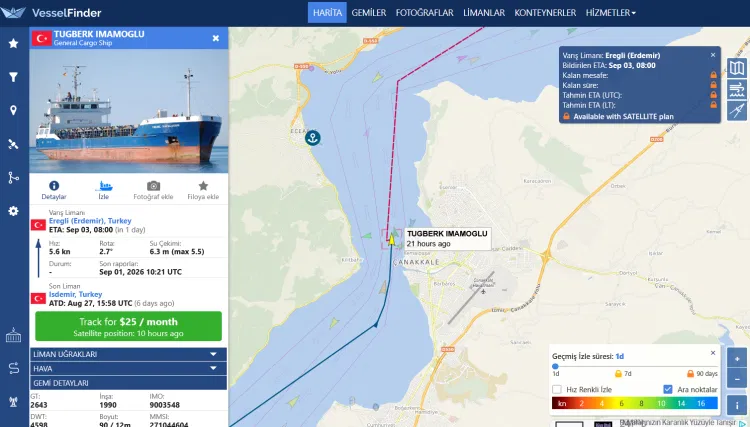The height and width of the screenshot is (427, 750).
Task: Open the route branch icon in sidebar
Action: coord(13,177)
